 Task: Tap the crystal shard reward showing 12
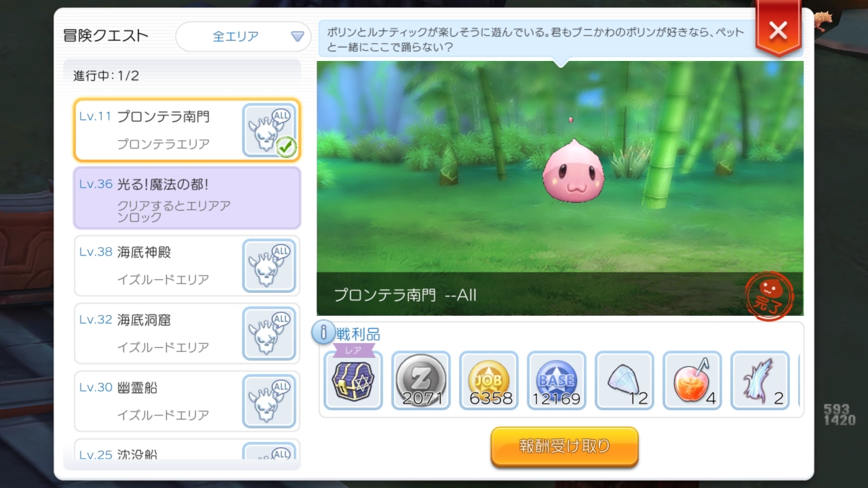625,380
